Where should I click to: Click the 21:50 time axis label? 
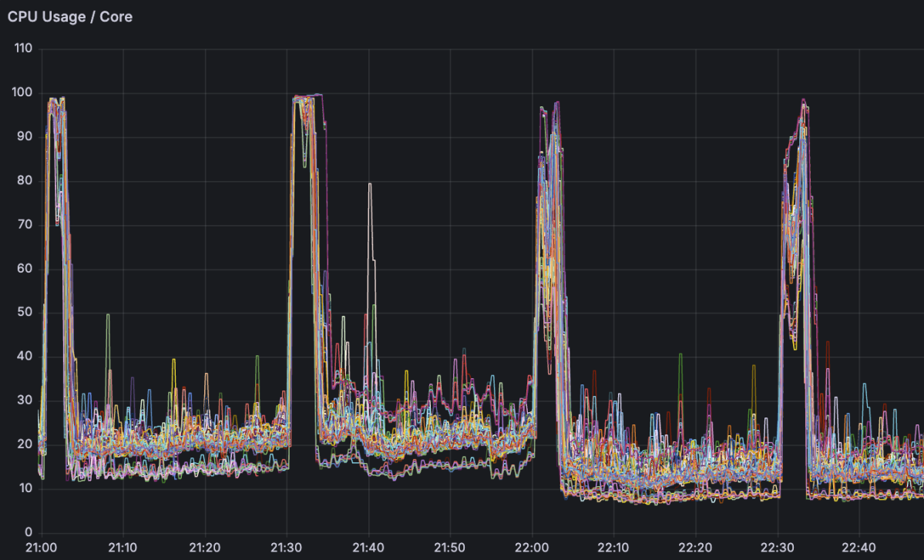(x=449, y=548)
